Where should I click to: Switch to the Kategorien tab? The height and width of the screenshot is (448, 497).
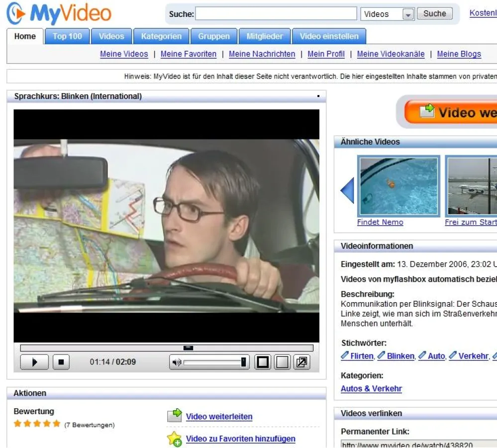pos(161,36)
